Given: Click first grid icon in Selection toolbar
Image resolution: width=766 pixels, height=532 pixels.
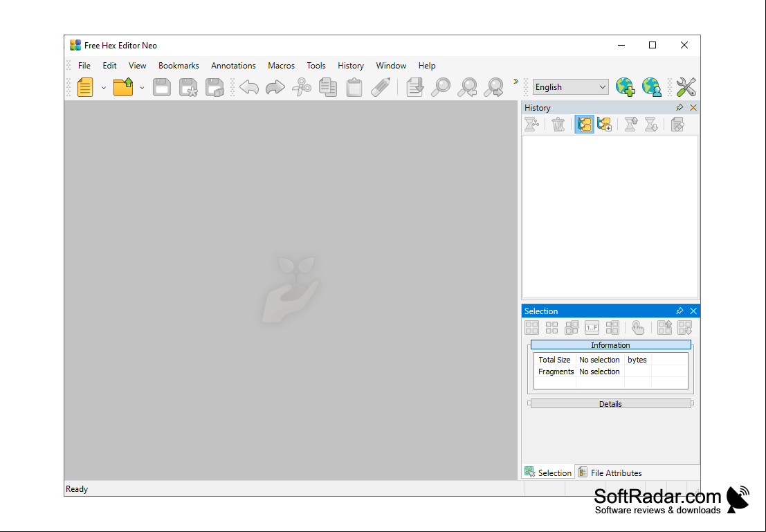Looking at the screenshot, I should pyautogui.click(x=531, y=327).
